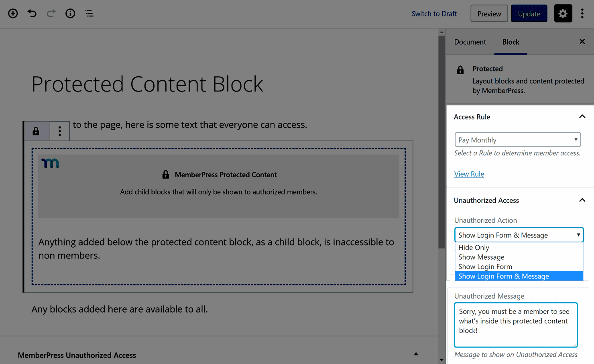This screenshot has height=364, width=594.
Task: Open content structure info icon
Action: coord(70,14)
